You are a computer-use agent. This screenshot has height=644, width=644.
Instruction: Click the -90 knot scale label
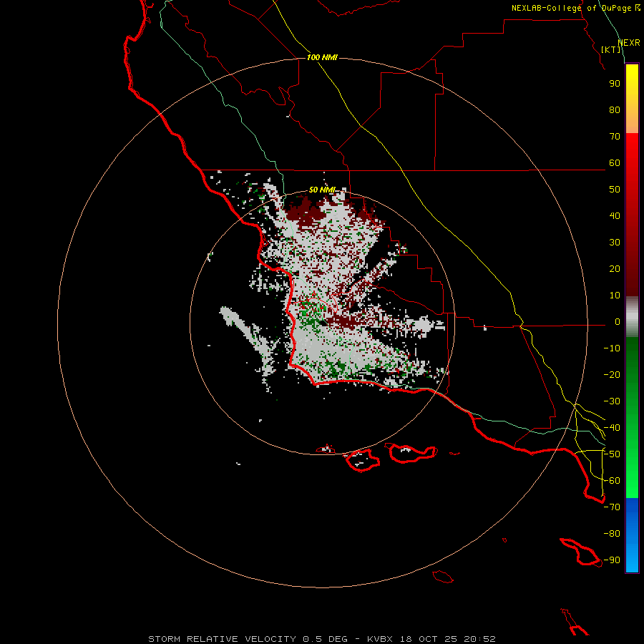(x=612, y=560)
